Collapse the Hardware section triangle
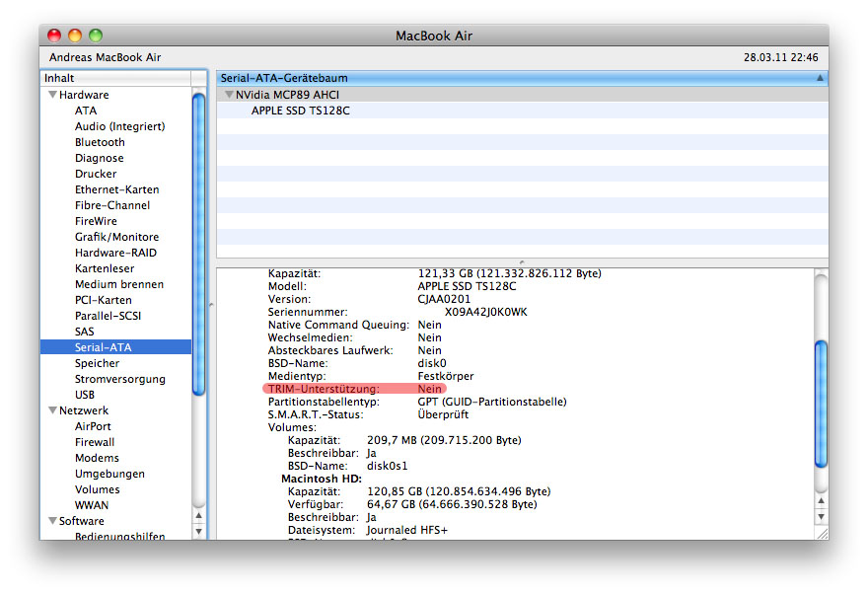 [52, 95]
